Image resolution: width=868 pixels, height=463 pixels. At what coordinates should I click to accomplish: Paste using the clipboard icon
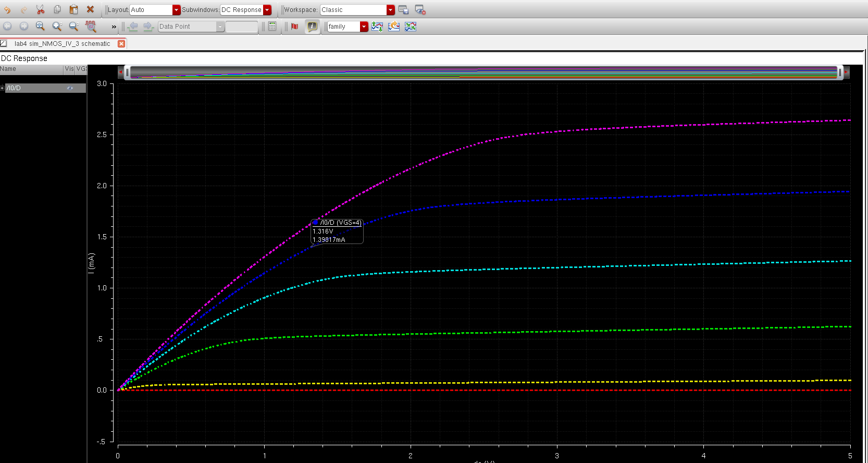tap(73, 9)
